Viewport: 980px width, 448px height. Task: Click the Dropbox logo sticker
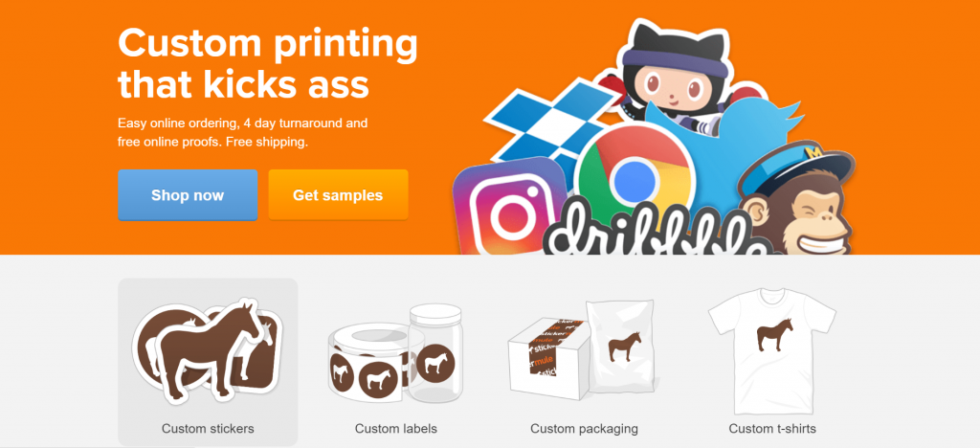pos(536,128)
